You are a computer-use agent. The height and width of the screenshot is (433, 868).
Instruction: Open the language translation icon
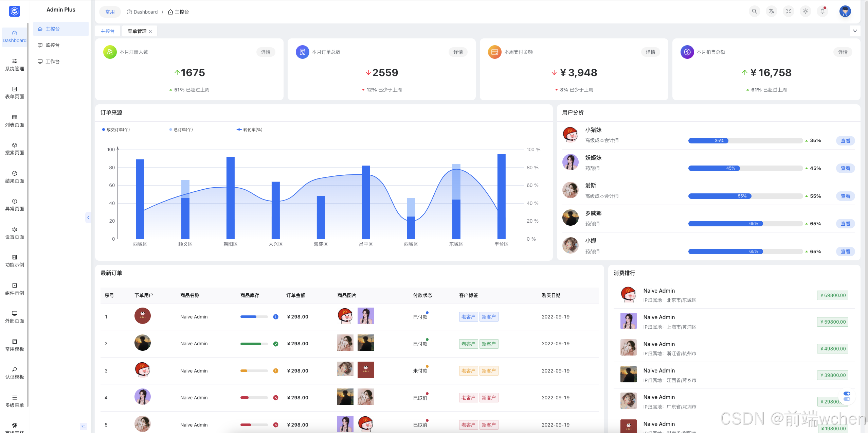click(771, 11)
